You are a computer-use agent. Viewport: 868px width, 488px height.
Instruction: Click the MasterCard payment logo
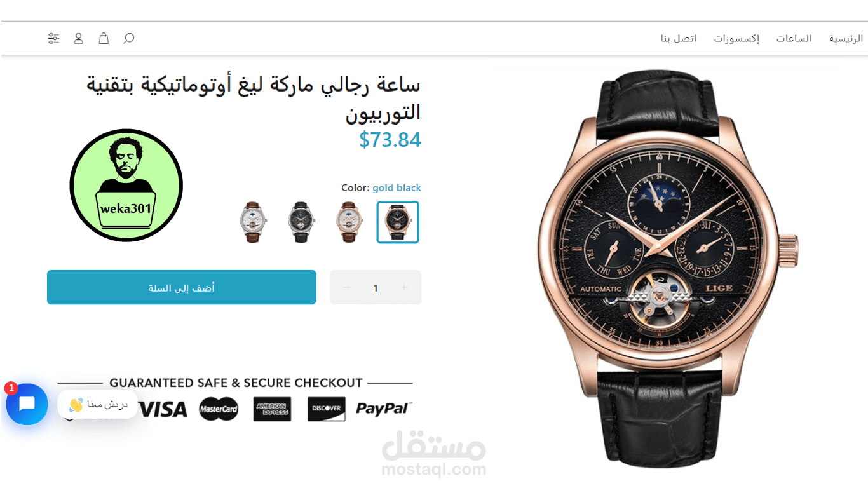219,409
